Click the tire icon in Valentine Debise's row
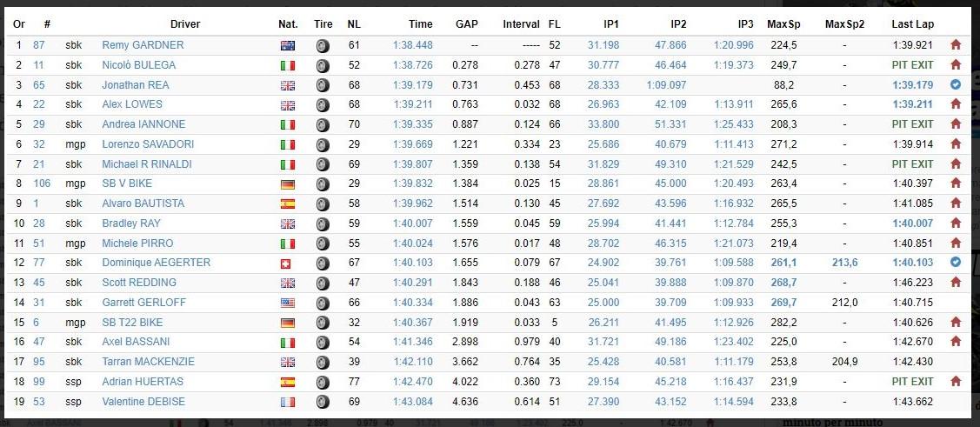 [x=323, y=402]
